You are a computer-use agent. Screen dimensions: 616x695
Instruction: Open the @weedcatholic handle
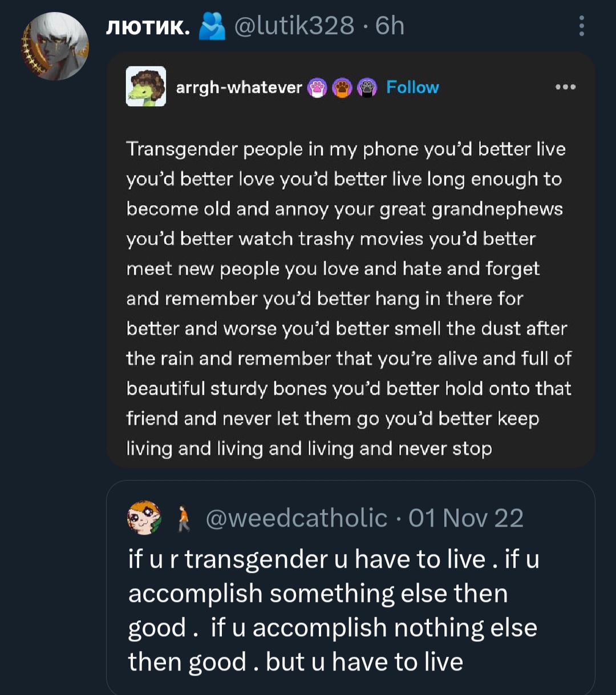click(296, 518)
